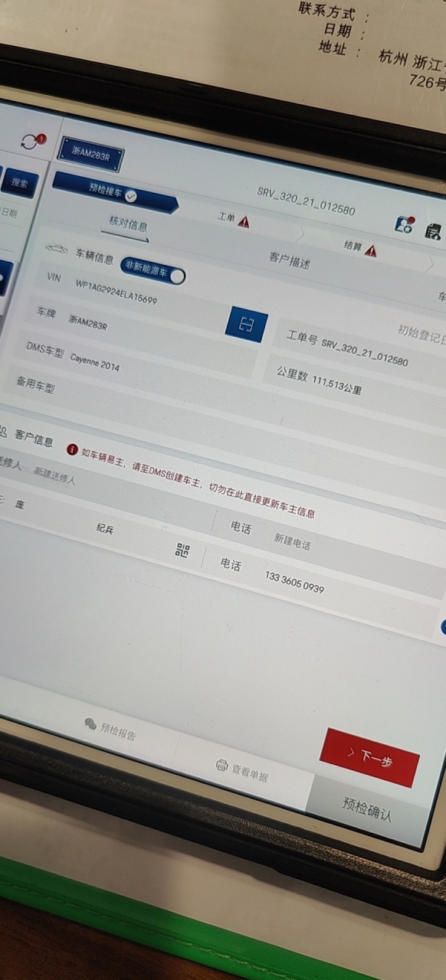446x980 pixels.
Task: Click the 搜索 button
Action: [x=19, y=183]
